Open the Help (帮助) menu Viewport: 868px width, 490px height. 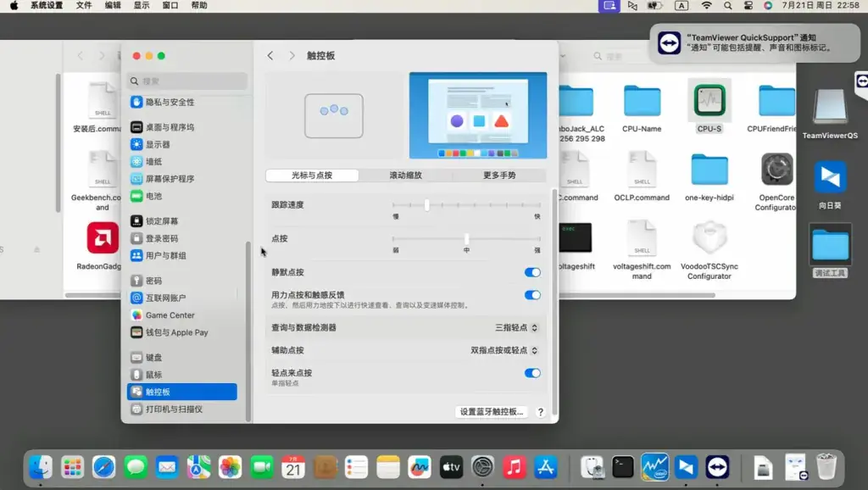pyautogui.click(x=198, y=6)
